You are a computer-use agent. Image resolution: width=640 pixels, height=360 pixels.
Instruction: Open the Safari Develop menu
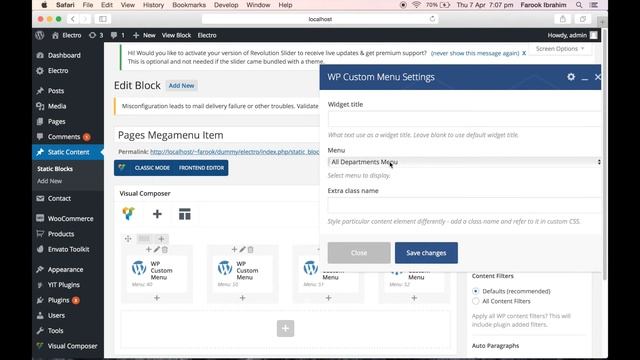226,5
